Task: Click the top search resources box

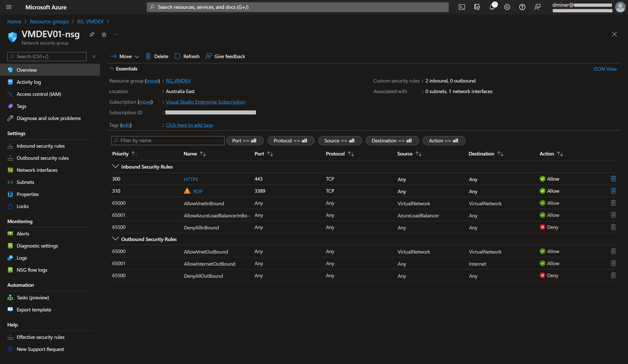Action: tap(298, 7)
